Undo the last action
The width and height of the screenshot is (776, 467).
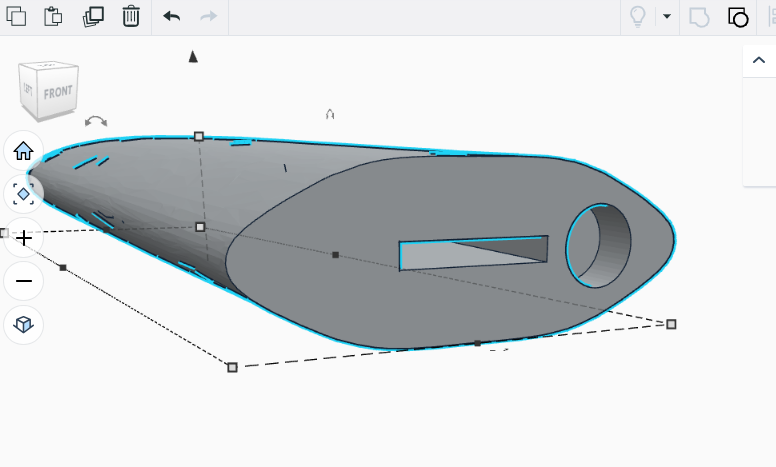(x=172, y=16)
